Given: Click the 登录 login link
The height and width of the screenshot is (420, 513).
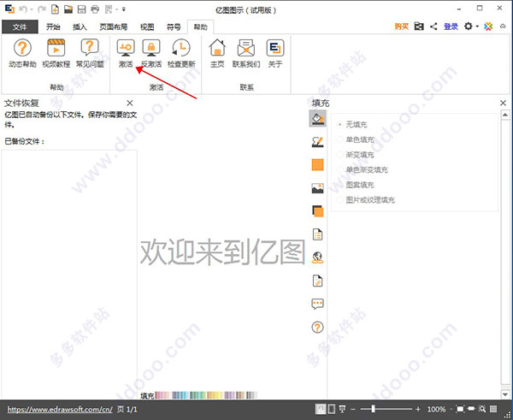Looking at the screenshot, I should pyautogui.click(x=451, y=27).
